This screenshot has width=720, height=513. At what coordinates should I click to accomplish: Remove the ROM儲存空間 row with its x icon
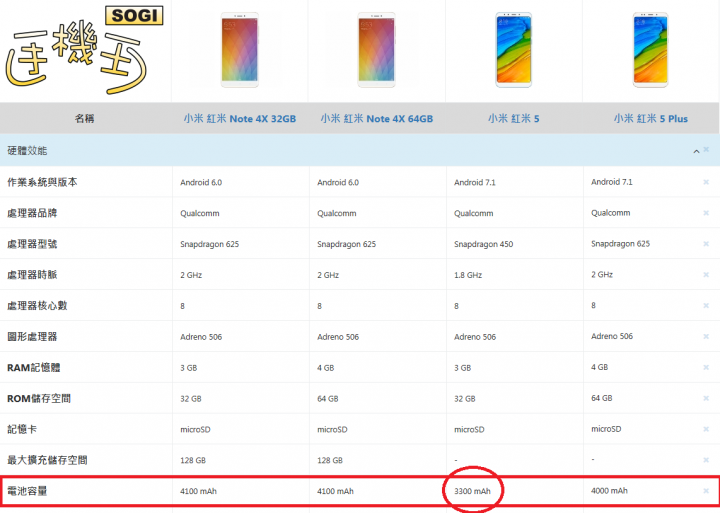706,398
